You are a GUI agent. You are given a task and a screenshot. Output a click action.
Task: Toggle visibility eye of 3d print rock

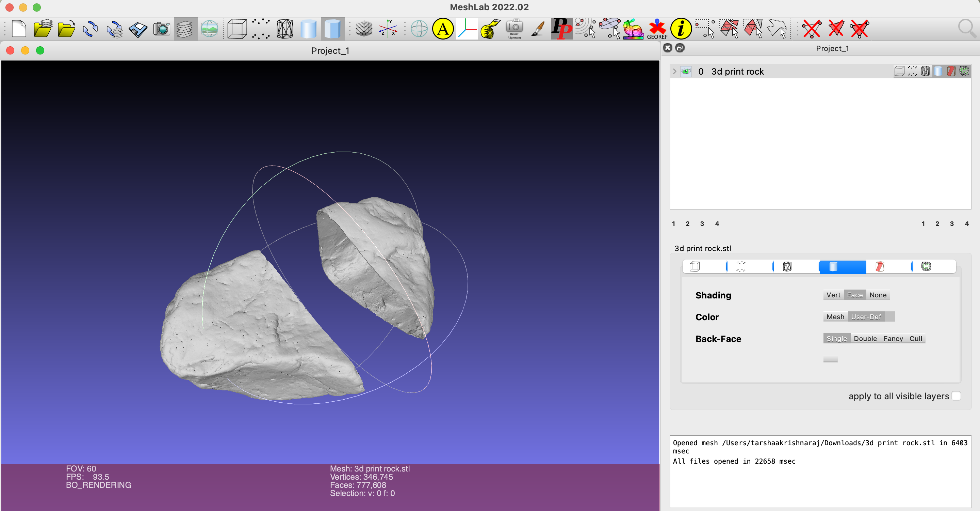click(686, 72)
